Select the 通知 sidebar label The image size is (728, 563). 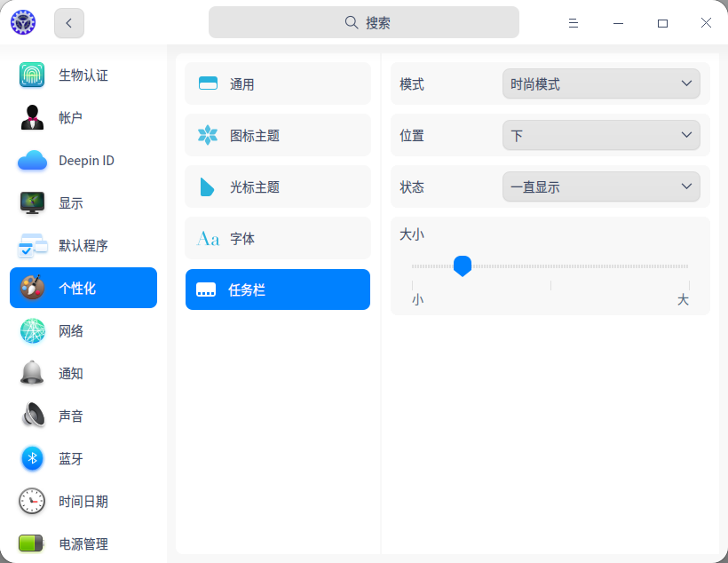tap(70, 374)
